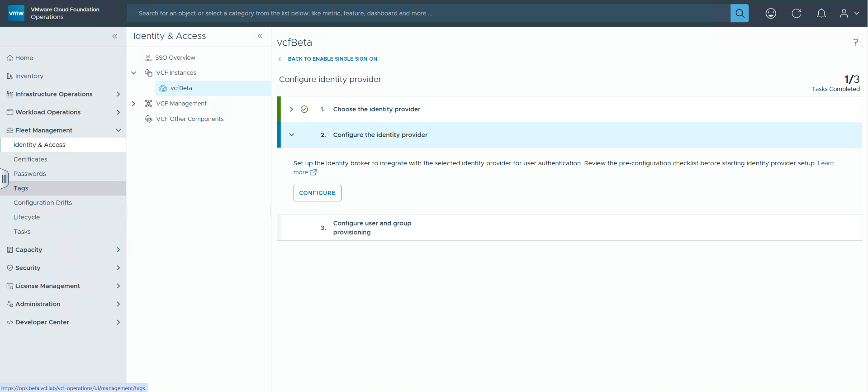Click the VCF Instances icon
868x392 pixels.
point(148,73)
